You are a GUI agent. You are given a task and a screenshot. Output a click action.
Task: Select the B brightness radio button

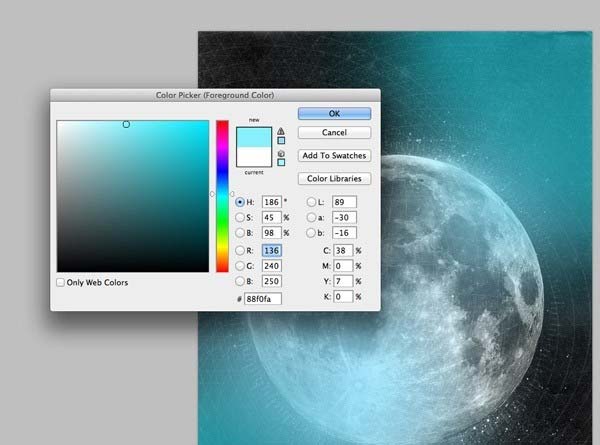pyautogui.click(x=240, y=233)
